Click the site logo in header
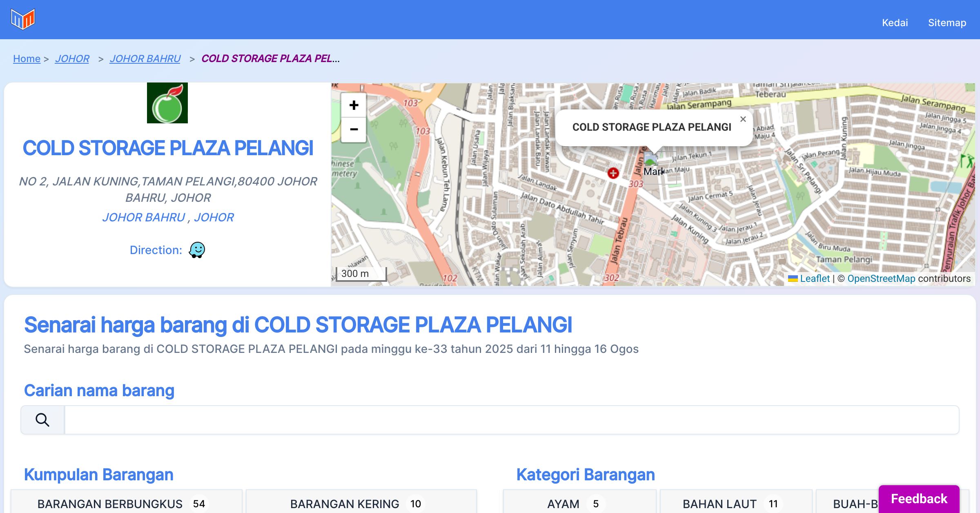The image size is (980, 513). 23,19
